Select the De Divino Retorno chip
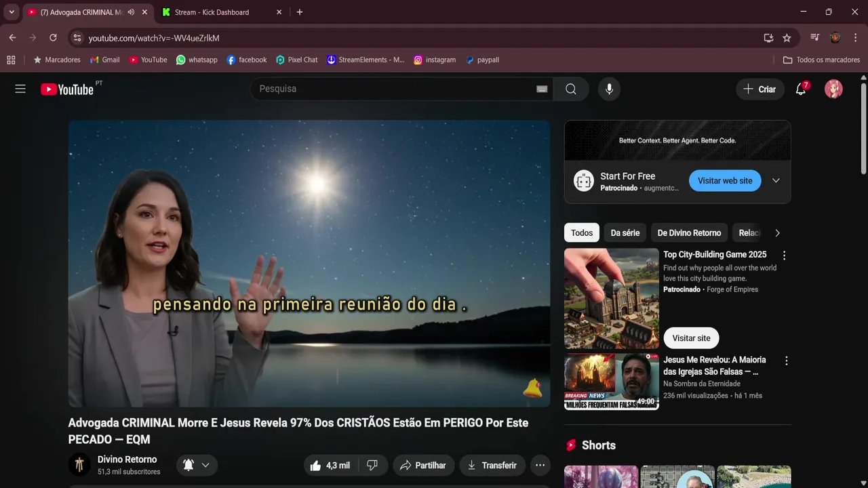The height and width of the screenshot is (488, 868). [689, 232]
